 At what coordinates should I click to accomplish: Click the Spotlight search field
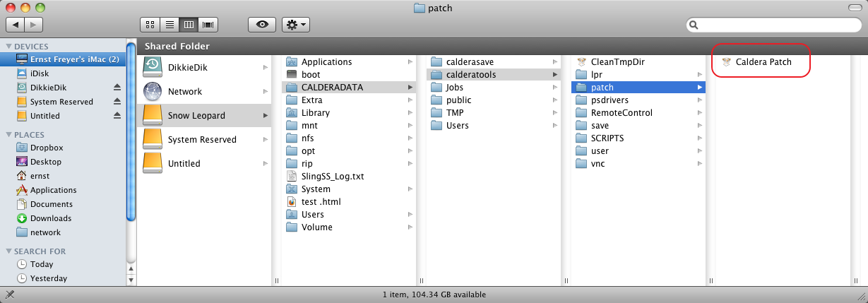[773, 25]
